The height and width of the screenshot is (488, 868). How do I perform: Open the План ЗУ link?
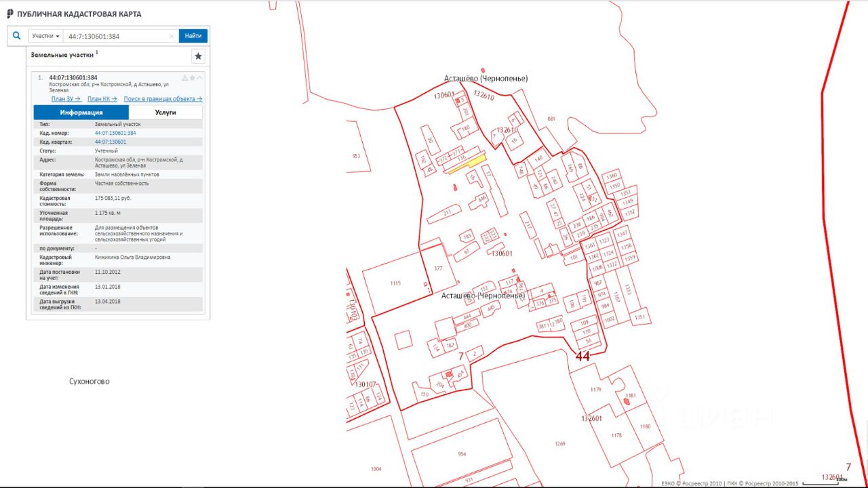[66, 99]
